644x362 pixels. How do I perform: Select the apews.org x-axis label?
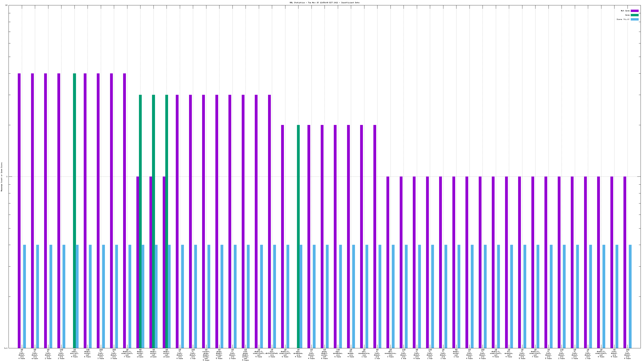click(351, 353)
